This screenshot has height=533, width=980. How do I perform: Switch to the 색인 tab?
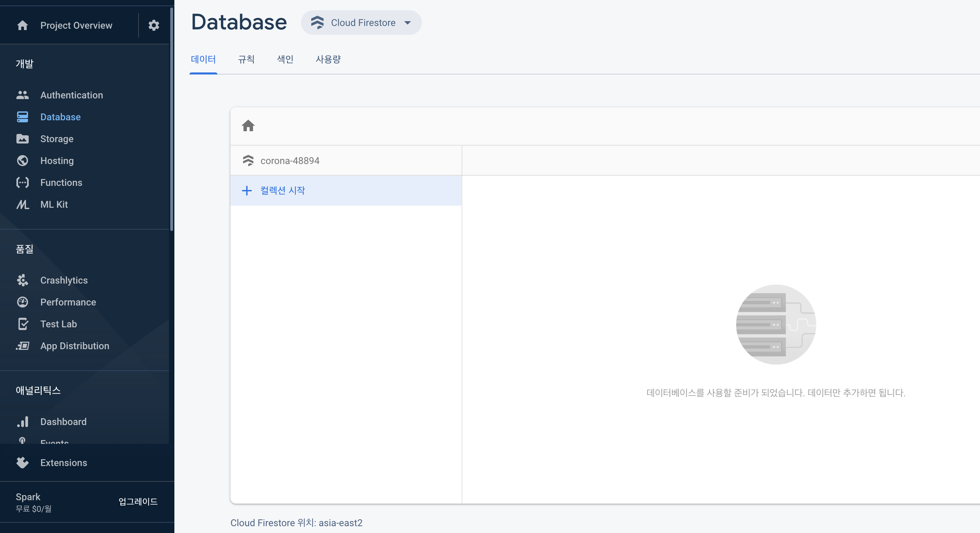(285, 59)
